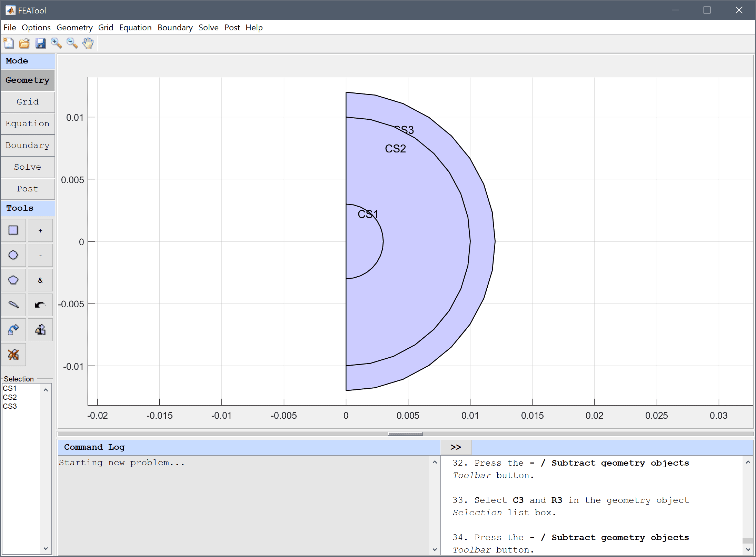Image resolution: width=756 pixels, height=557 pixels.
Task: Open the Grid menu
Action: click(106, 28)
